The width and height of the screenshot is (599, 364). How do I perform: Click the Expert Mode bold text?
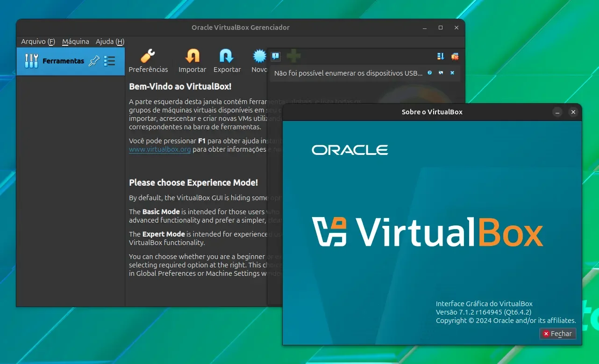pos(164,234)
